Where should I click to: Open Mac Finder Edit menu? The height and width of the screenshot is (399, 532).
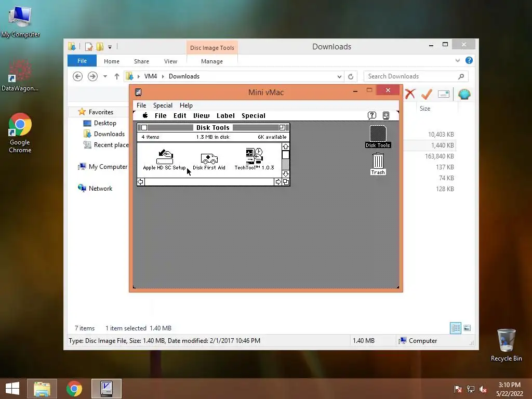180,115
